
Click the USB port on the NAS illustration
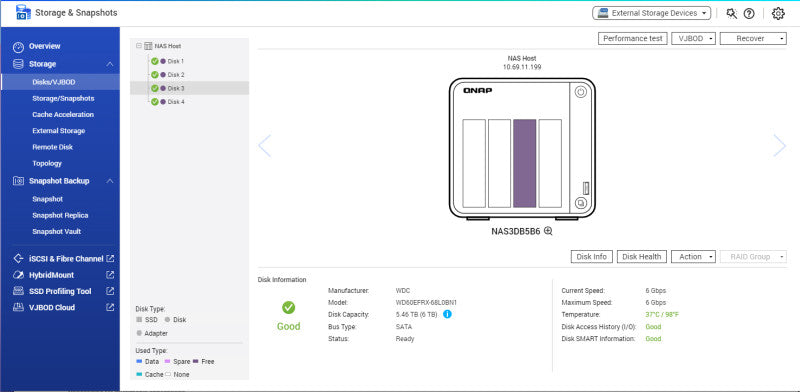585,188
